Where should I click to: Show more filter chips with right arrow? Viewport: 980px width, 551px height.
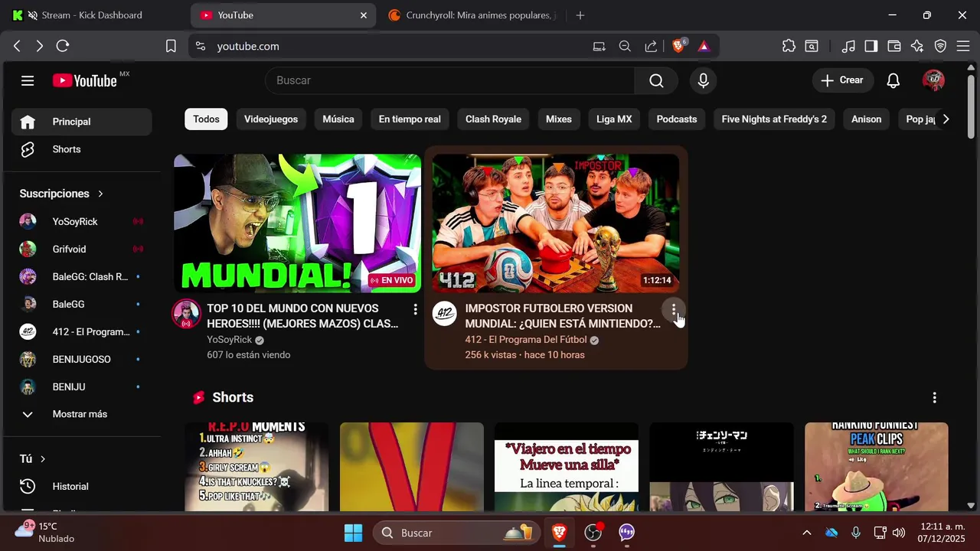coord(946,119)
